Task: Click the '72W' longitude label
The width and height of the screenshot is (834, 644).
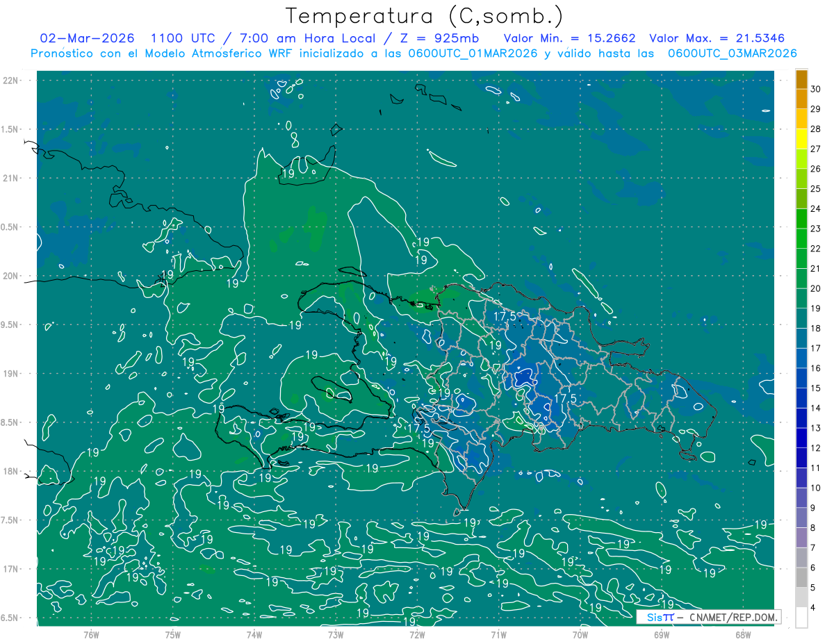Action: (x=417, y=635)
